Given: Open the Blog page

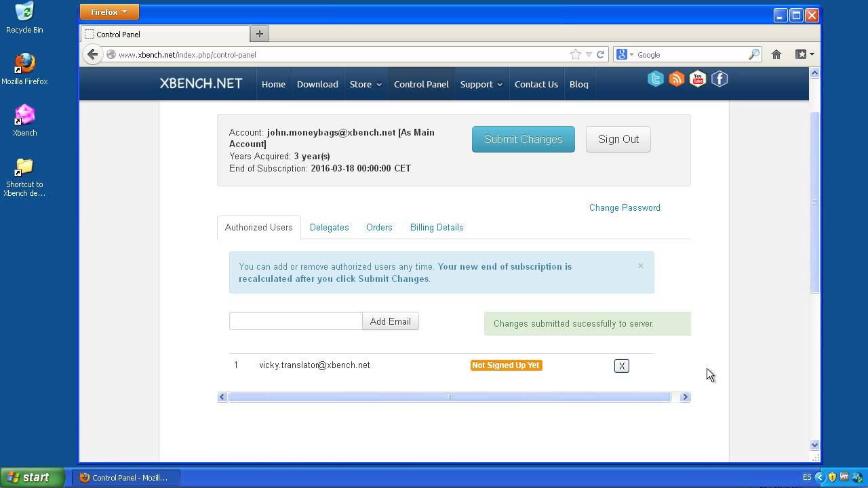Looking at the screenshot, I should coord(578,84).
